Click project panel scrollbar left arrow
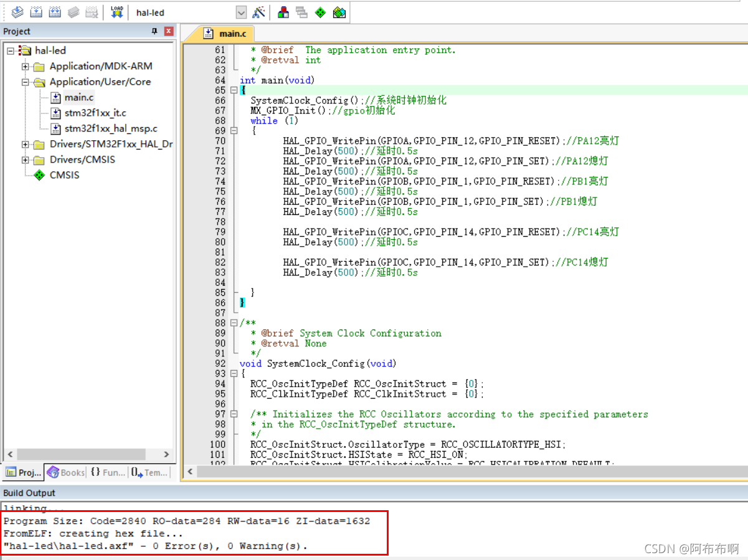This screenshot has width=748, height=560. point(9,454)
